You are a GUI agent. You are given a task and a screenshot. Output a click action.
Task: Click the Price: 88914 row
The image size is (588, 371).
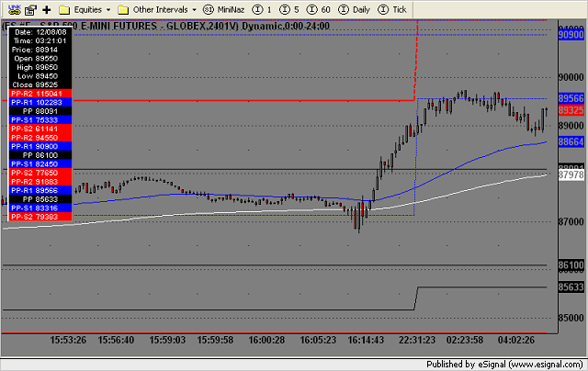(x=40, y=50)
